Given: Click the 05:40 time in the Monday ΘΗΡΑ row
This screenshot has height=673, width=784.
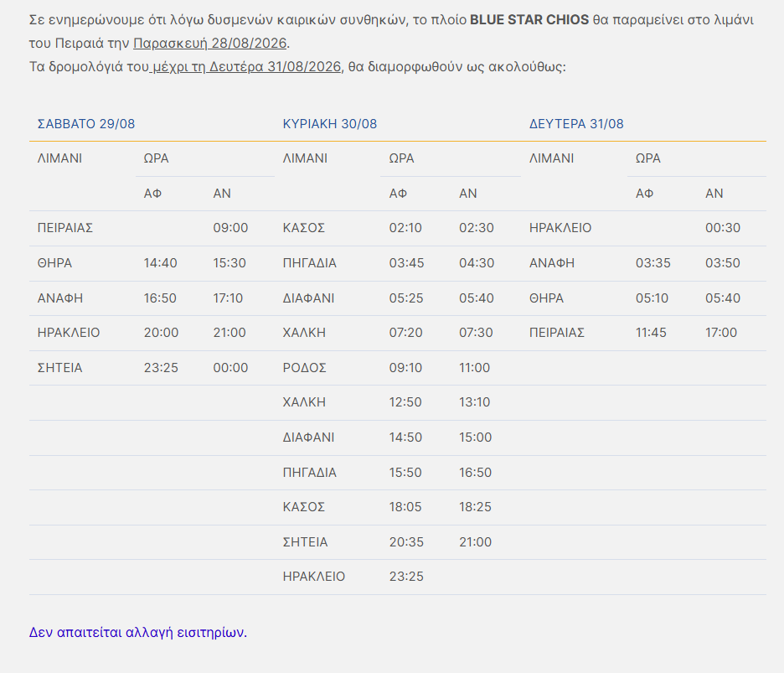Looking at the screenshot, I should pyautogui.click(x=723, y=298).
